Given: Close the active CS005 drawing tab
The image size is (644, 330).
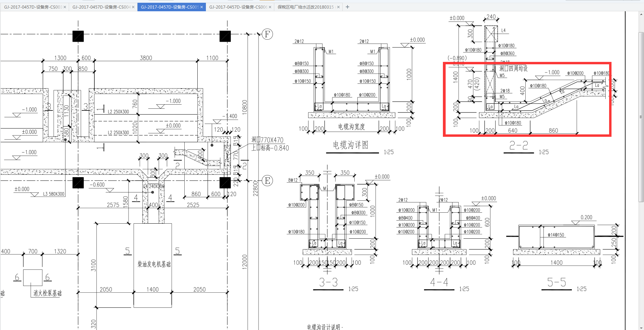Looking at the screenshot, I should pyautogui.click(x=201, y=7).
